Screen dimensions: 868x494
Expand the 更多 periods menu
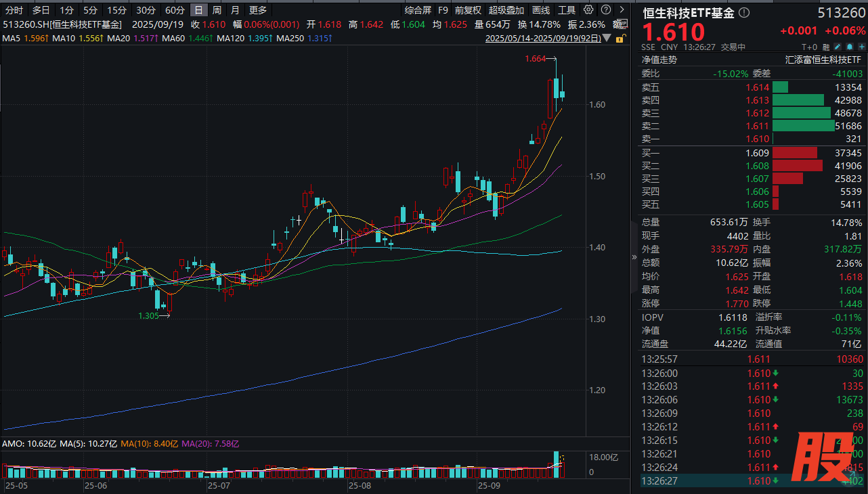(258, 10)
